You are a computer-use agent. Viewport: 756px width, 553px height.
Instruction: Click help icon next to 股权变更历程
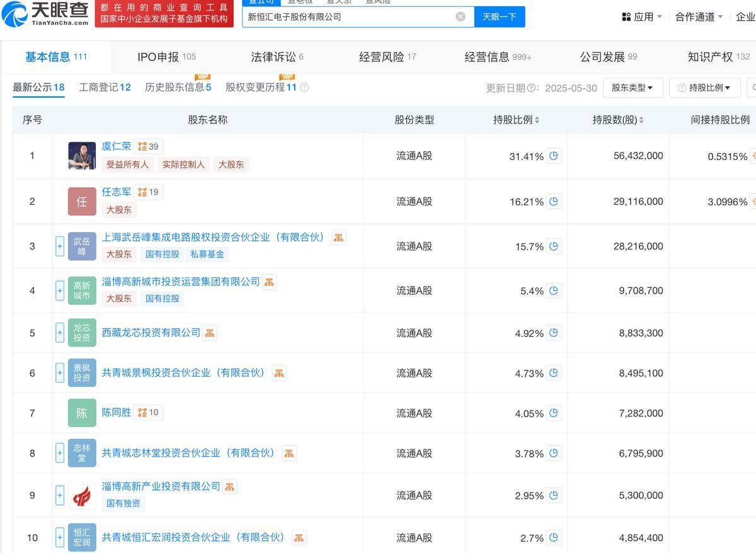point(304,88)
